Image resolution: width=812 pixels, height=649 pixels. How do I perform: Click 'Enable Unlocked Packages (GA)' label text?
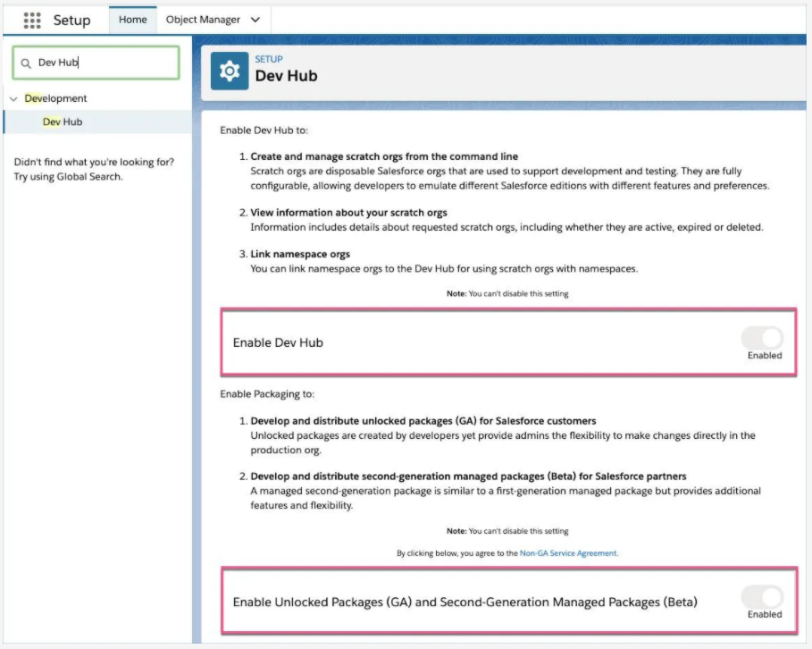click(465, 602)
